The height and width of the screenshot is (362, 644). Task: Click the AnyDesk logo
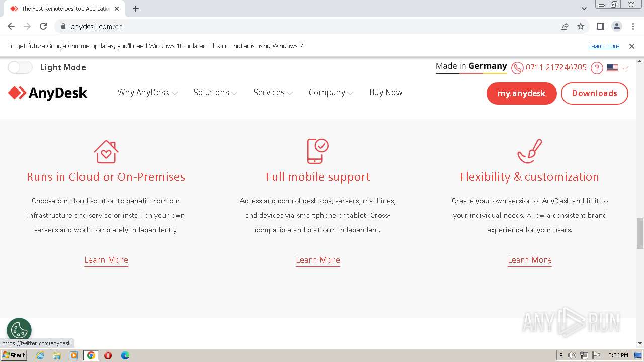coord(47,93)
